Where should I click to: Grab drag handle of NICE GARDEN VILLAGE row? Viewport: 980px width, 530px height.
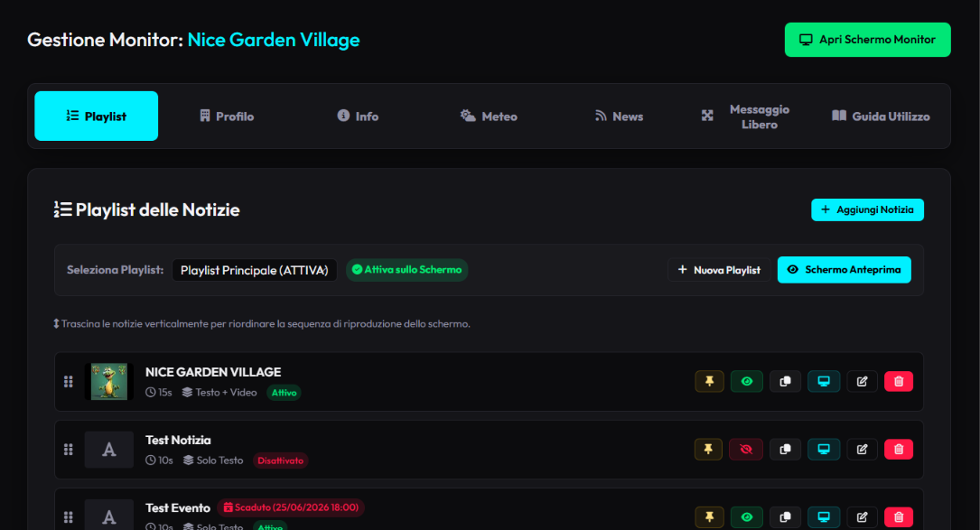(x=68, y=381)
